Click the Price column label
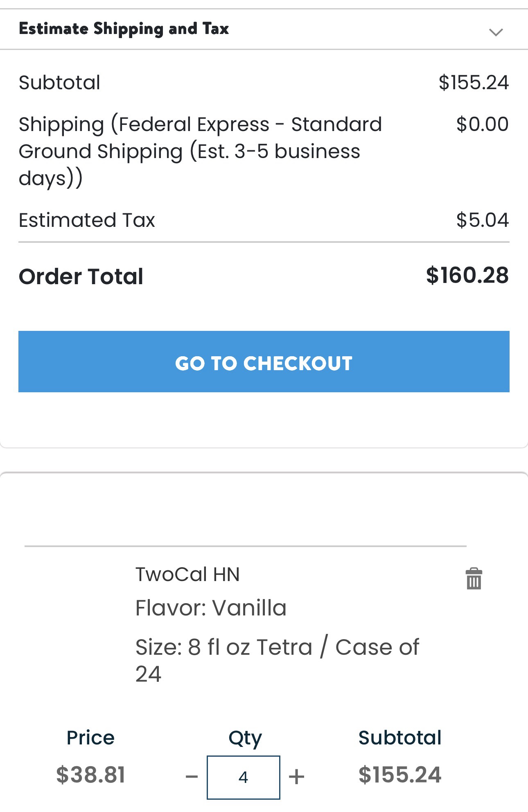Screen dimensions: 528x812 (90, 737)
